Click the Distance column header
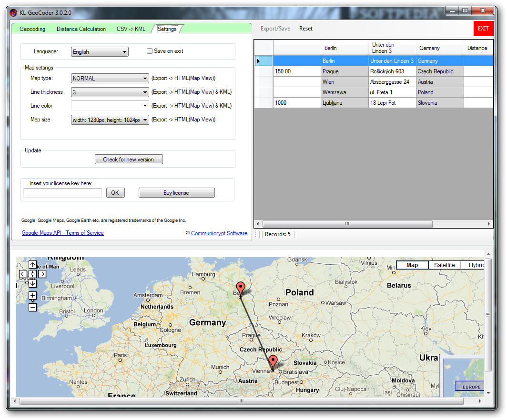507x420 pixels. pos(478,48)
